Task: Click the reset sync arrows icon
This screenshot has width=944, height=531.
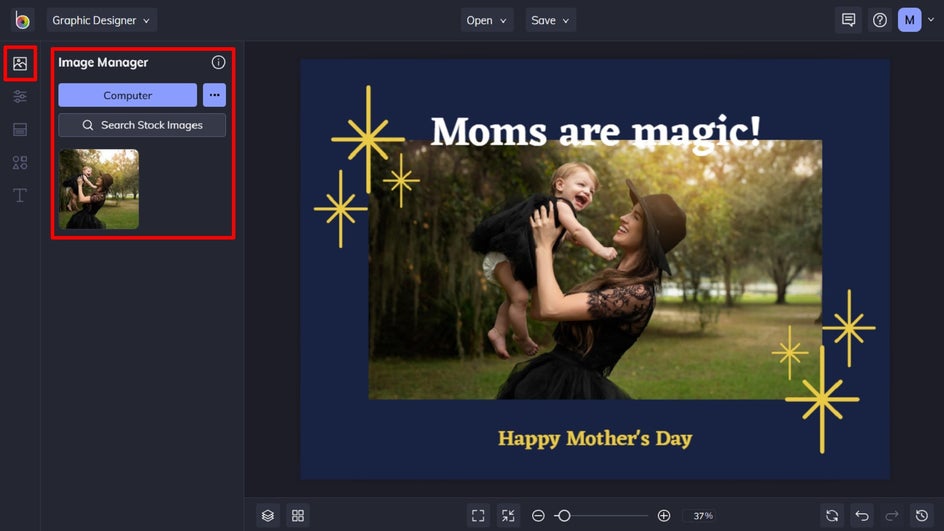Action: [832, 515]
